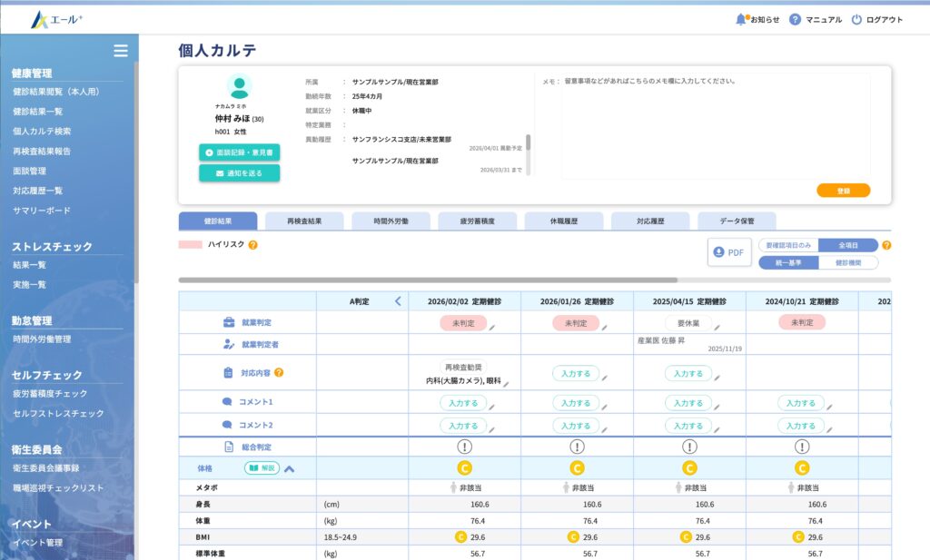Collapse the 体格 section chevron

pos(290,468)
